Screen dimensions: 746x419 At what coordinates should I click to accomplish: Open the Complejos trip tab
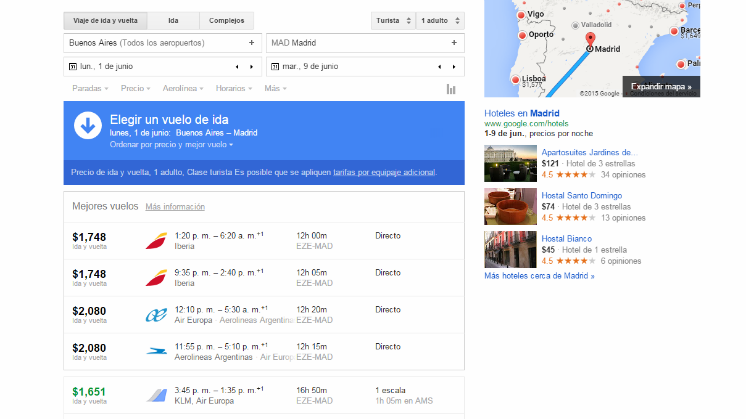pos(226,21)
